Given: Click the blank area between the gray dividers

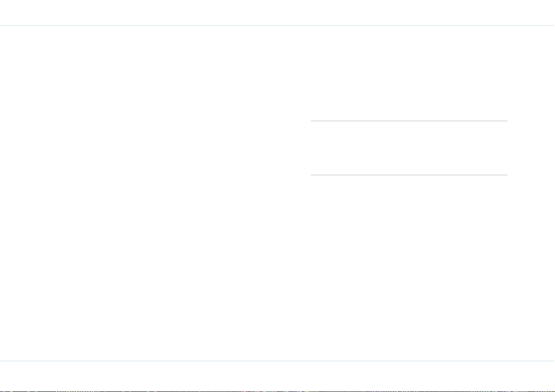Looking at the screenshot, I should coord(409,148).
